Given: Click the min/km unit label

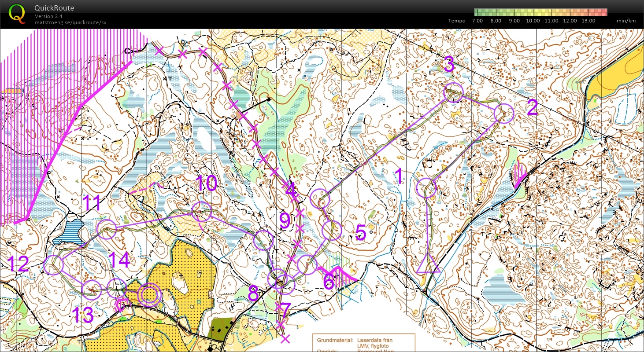Looking at the screenshot, I should tap(625, 21).
